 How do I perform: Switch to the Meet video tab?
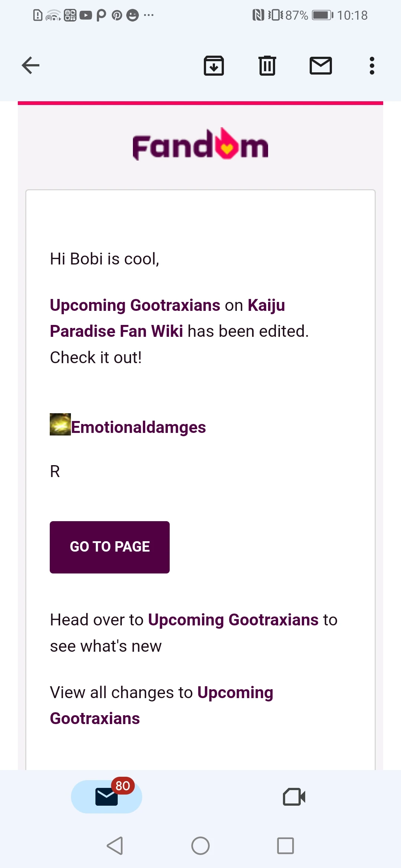(294, 797)
